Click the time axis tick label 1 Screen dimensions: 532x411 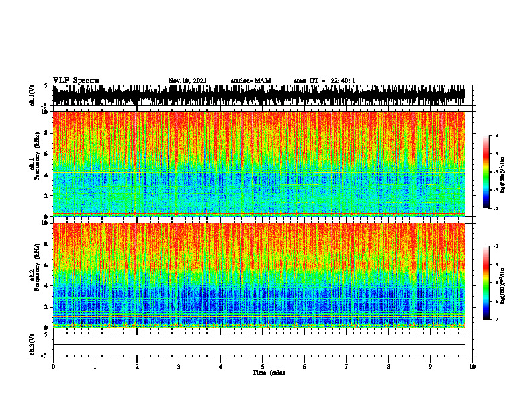tap(95, 367)
